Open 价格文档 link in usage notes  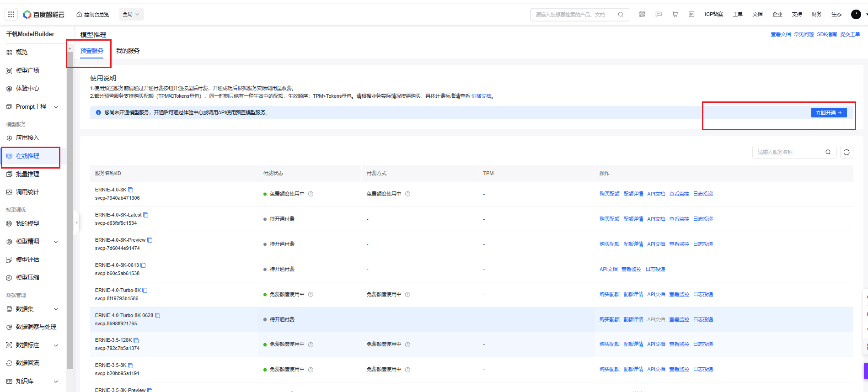[x=481, y=96]
